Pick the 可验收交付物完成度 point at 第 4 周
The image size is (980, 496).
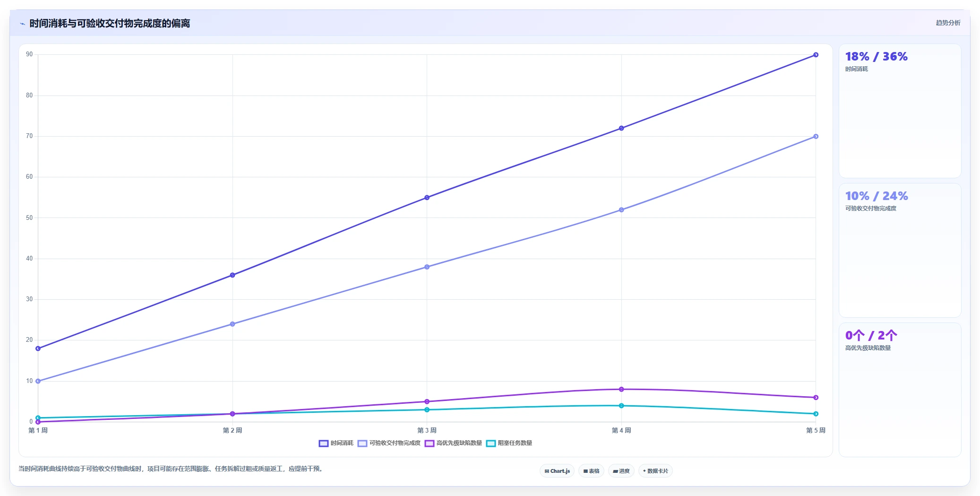coord(621,210)
